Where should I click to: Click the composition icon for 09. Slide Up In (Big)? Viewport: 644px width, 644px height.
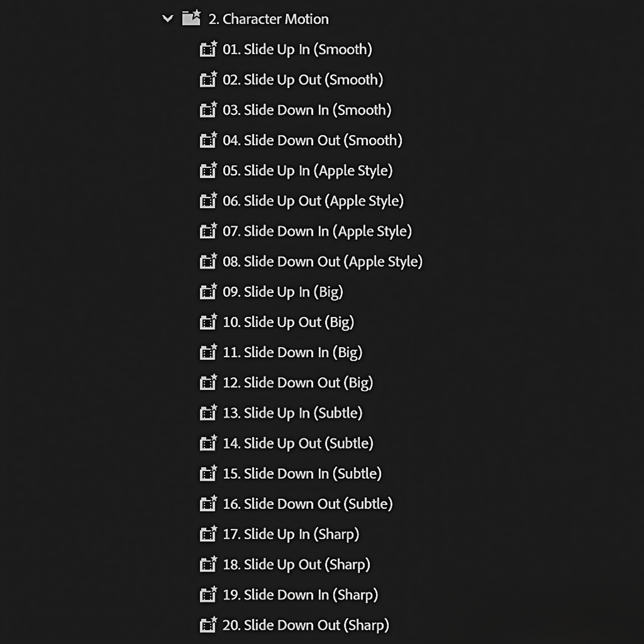click(x=209, y=291)
